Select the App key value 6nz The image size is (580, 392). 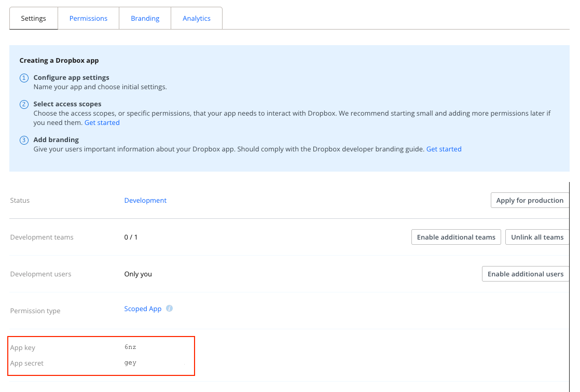pos(130,347)
